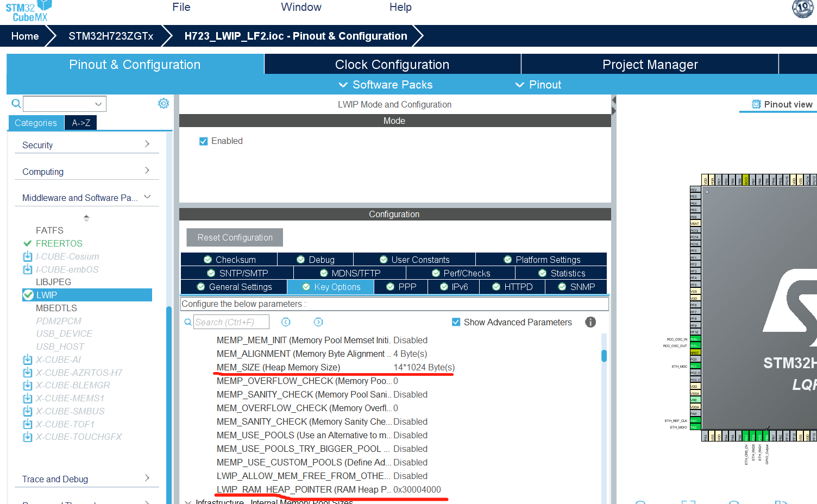Image resolution: width=817 pixels, height=504 pixels.
Task: Click the download icon next to X-CUBE-TOUCHGFX
Action: click(28, 437)
